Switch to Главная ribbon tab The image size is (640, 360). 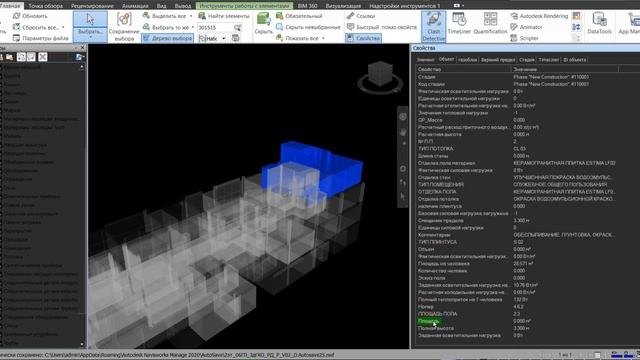(10, 6)
